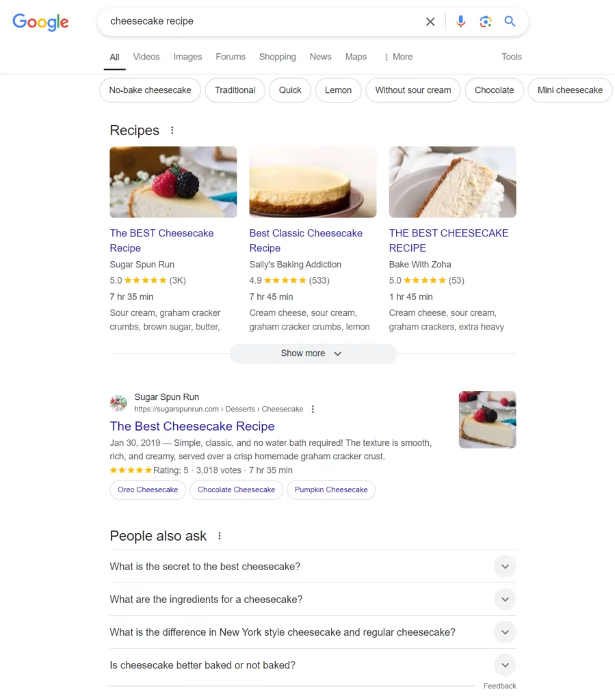Open the Pumpkin Cheesecake sitelink
Screen dimensions: 615x700
pyautogui.click(x=331, y=490)
